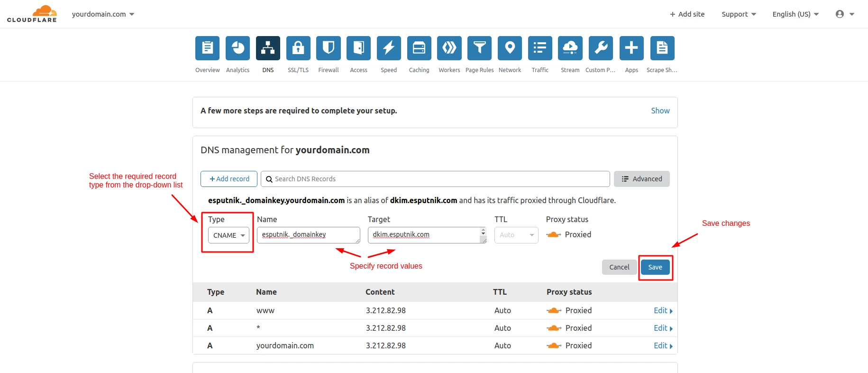Focus the Search DNS Records field
The height and width of the screenshot is (373, 868).
(x=435, y=179)
